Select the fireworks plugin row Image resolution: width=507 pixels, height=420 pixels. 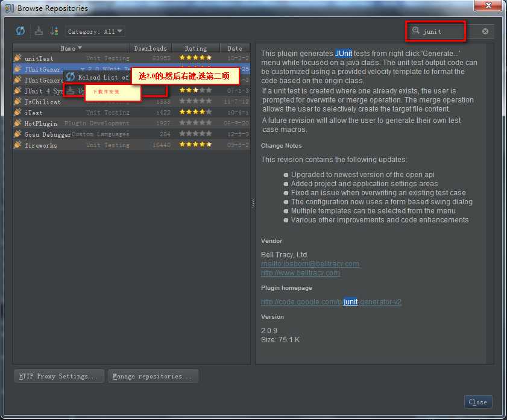pyautogui.click(x=131, y=145)
